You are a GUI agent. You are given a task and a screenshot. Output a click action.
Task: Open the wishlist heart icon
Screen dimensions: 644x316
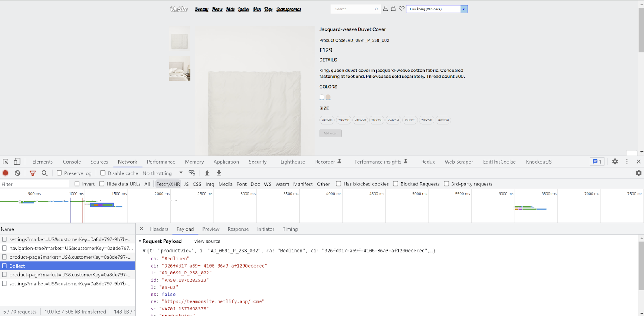click(402, 8)
